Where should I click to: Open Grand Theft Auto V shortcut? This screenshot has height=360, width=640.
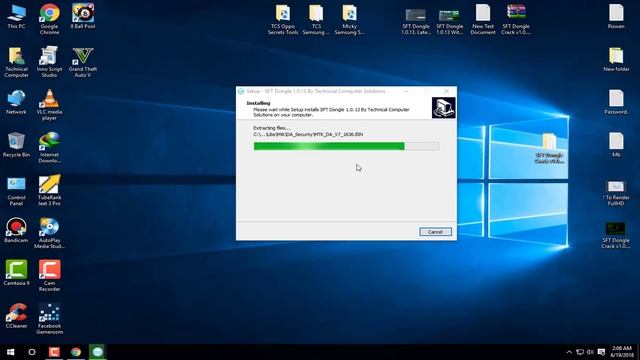pyautogui.click(x=83, y=62)
